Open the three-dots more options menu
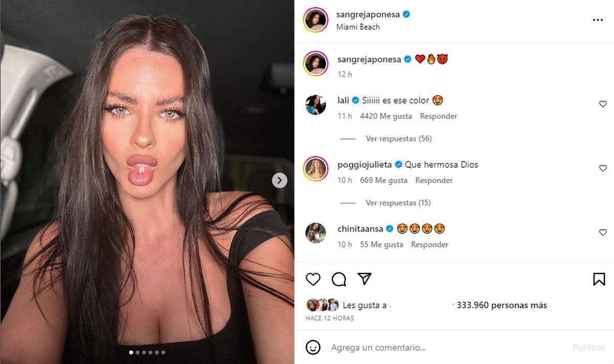This screenshot has height=364, width=614. click(x=598, y=20)
